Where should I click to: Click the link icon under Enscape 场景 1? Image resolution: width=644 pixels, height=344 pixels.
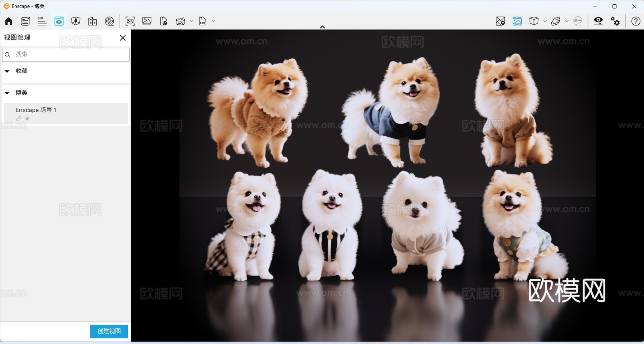19,119
